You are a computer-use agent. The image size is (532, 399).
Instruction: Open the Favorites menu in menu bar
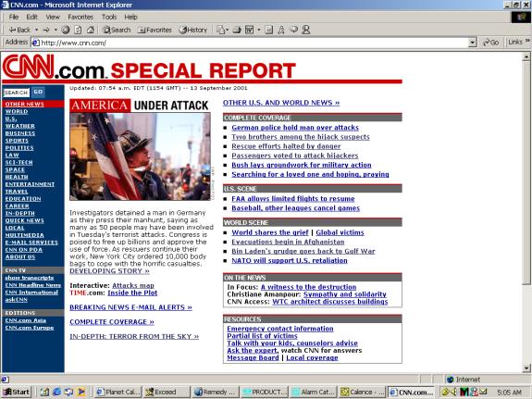click(x=80, y=17)
